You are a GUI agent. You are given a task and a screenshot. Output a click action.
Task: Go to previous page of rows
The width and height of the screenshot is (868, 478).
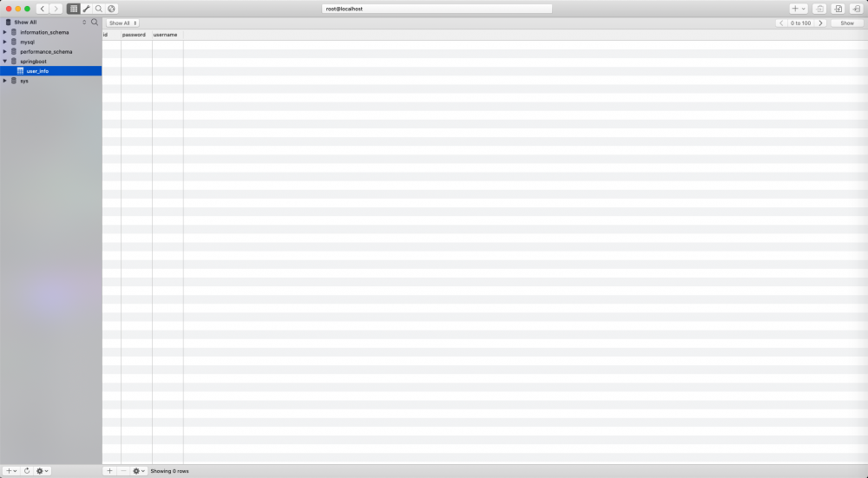click(781, 23)
